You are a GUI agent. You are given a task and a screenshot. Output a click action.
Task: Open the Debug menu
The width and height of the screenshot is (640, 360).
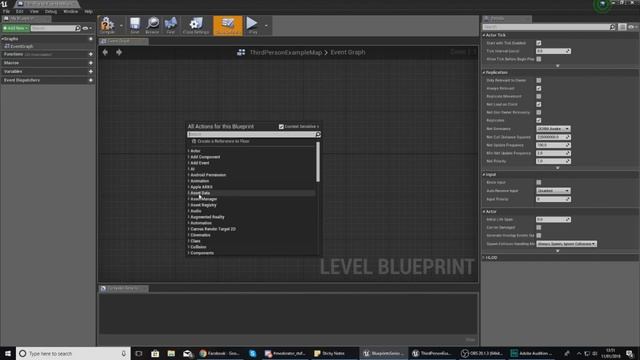(51, 11)
